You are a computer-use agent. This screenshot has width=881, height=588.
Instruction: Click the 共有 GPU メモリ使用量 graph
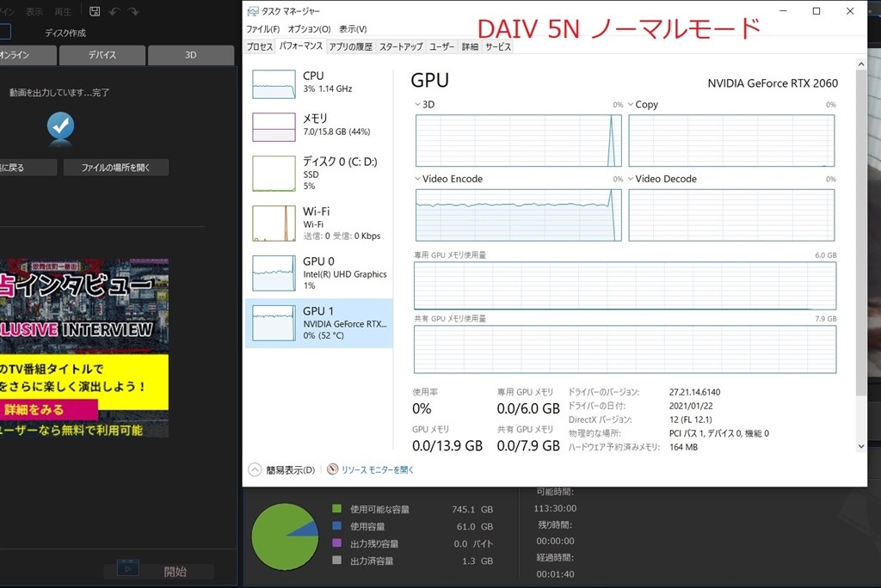pyautogui.click(x=625, y=349)
